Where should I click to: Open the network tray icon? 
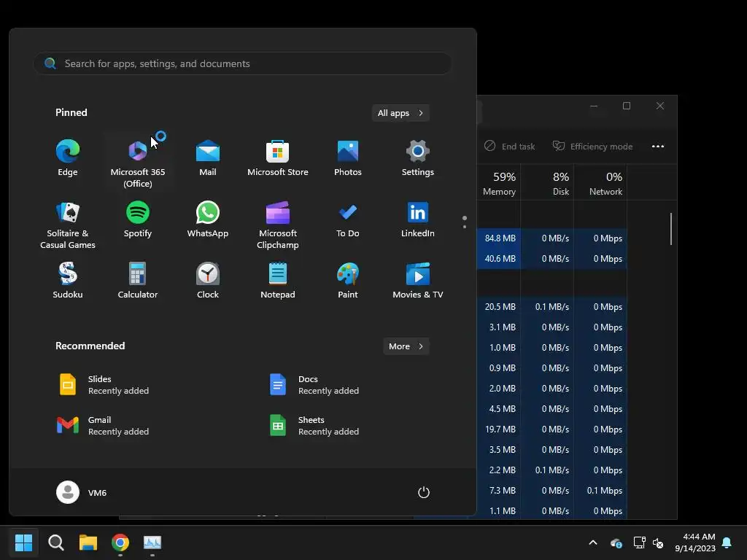[x=639, y=542]
